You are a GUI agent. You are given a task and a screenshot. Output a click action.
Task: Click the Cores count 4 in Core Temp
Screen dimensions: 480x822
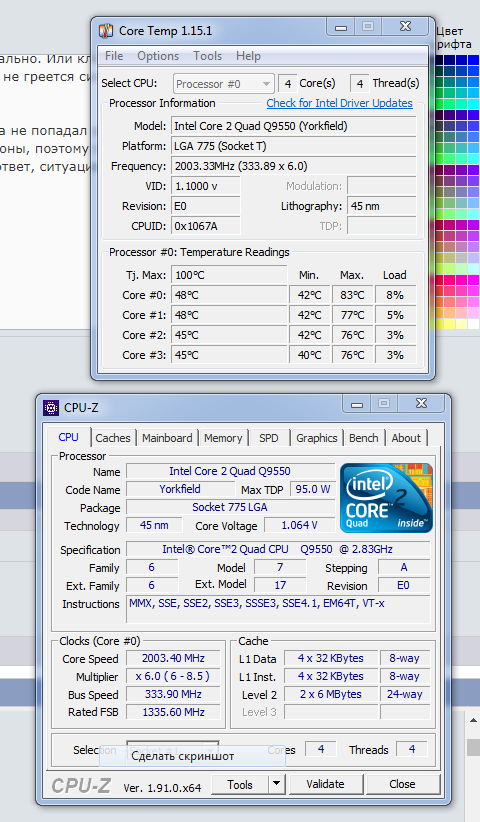click(287, 84)
